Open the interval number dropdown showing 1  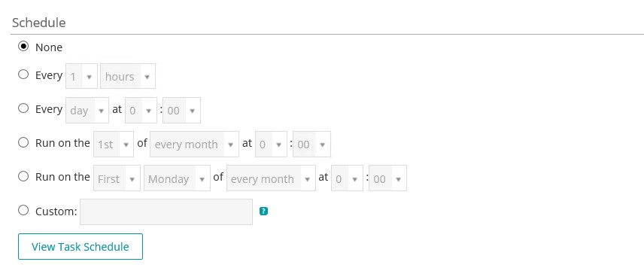[82, 76]
